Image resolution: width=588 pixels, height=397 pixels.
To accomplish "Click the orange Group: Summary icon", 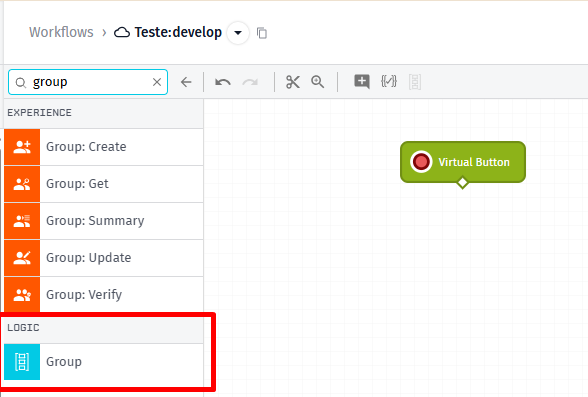I will 22,221.
